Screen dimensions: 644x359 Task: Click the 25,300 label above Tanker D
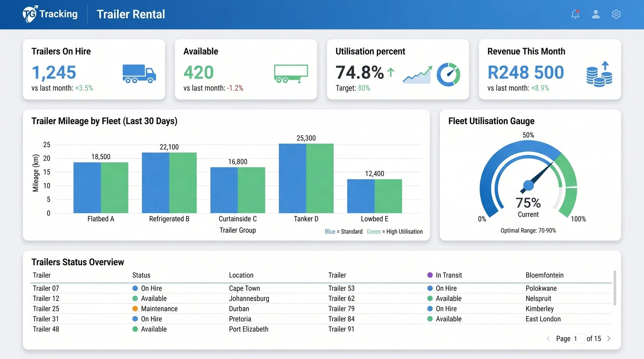point(306,138)
